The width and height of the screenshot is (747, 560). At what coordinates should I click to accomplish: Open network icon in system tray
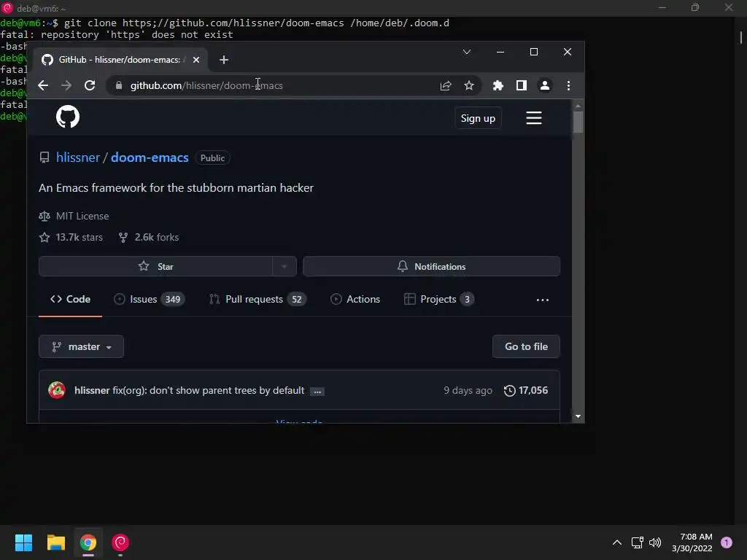tap(637, 542)
